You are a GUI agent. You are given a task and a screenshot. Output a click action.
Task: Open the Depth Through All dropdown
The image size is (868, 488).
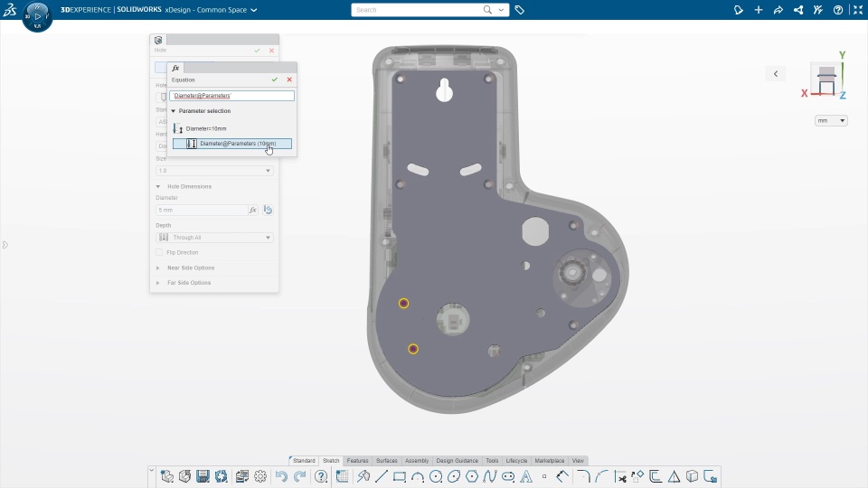214,238
